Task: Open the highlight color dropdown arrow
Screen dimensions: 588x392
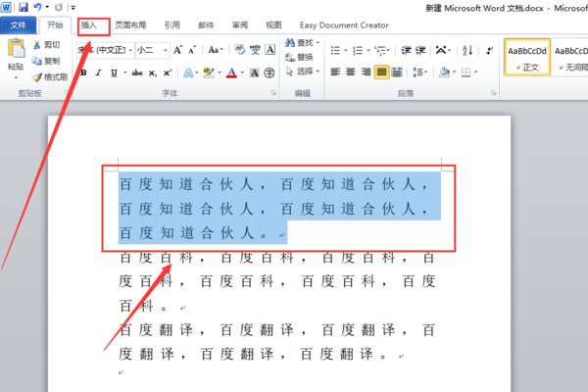Action: (220, 73)
